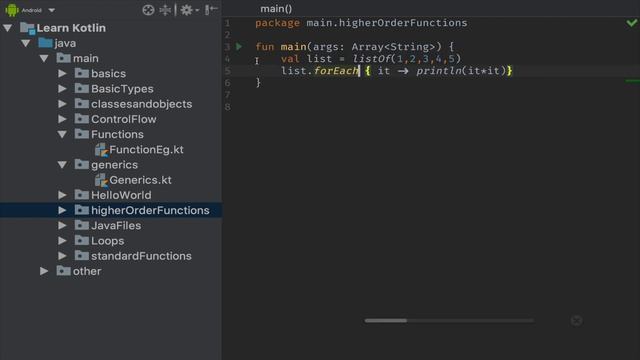Click the HelloWorld package folder icon
The height and width of the screenshot is (360, 640).
coord(82,195)
